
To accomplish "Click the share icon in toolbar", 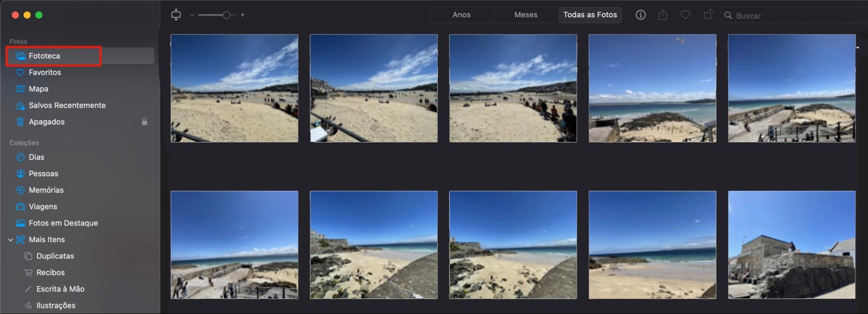I will click(663, 15).
